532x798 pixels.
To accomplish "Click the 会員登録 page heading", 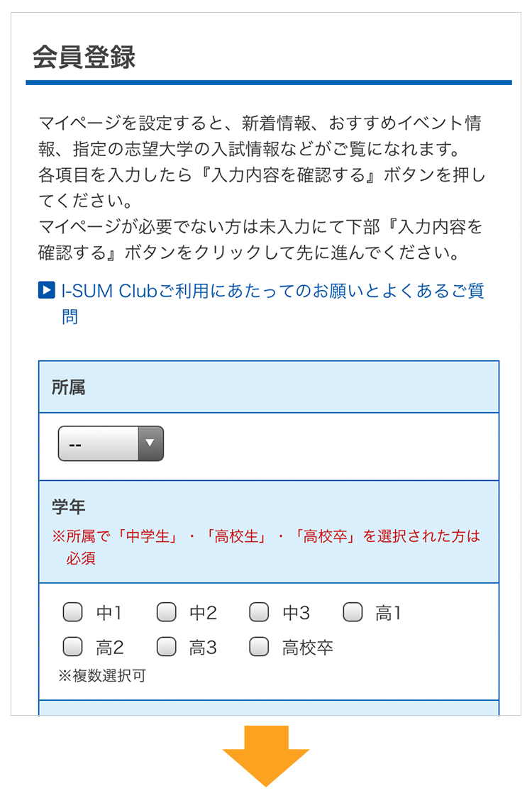I will click(x=84, y=57).
